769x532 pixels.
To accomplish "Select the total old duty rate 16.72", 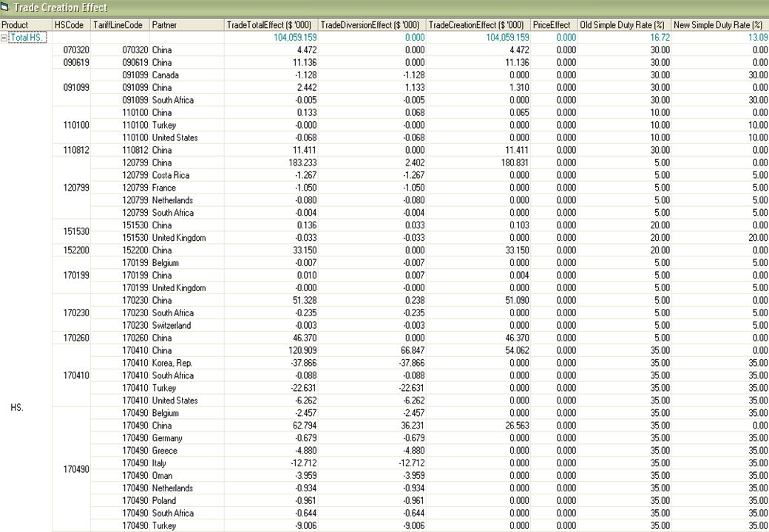I will (660, 37).
